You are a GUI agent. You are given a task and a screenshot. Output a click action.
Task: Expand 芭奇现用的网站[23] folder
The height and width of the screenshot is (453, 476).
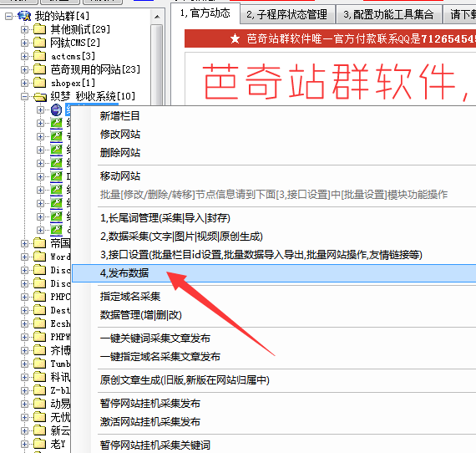coord(24,69)
